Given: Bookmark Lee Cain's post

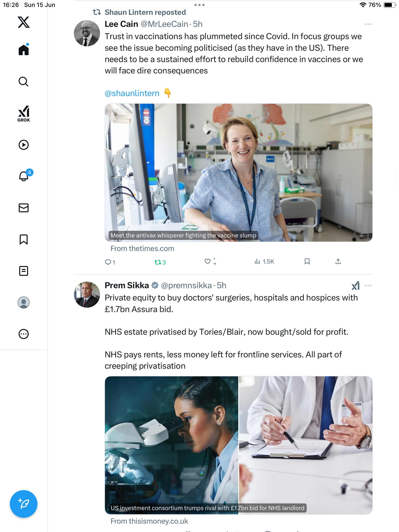Looking at the screenshot, I should tap(307, 261).
